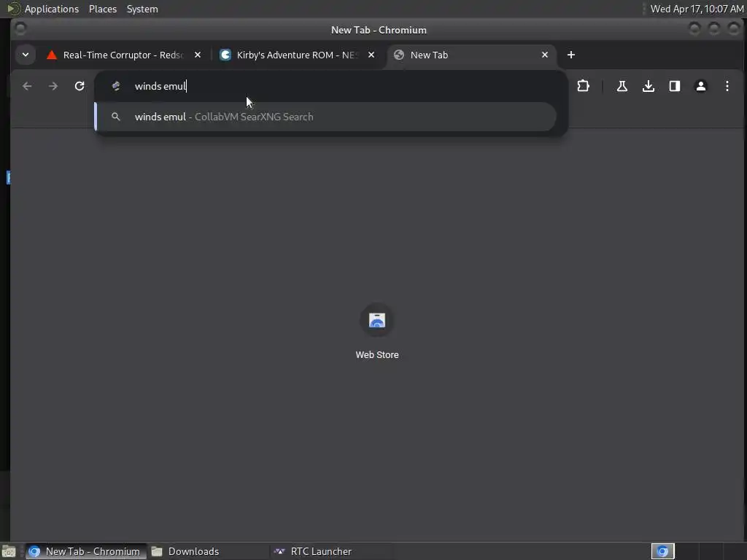Click the window menu button in title bar
747x560 pixels.
coord(20,29)
